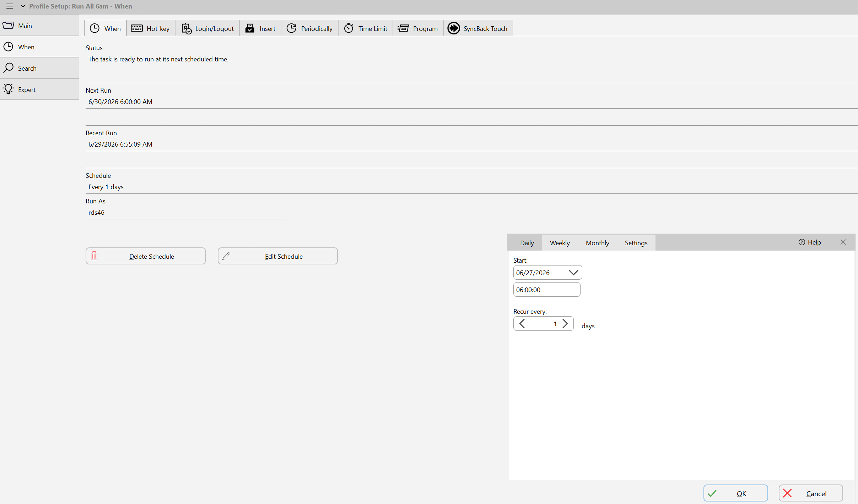Confirm schedule with OK button

735,493
